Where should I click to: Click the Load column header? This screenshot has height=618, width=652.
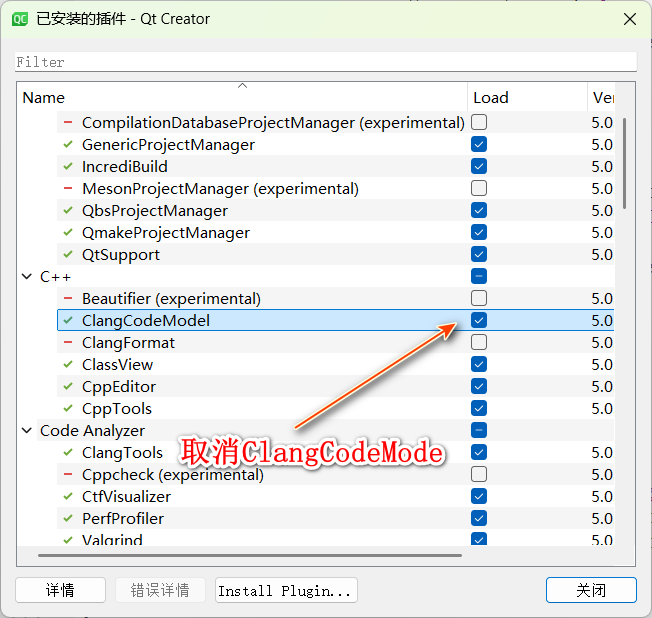click(527, 97)
